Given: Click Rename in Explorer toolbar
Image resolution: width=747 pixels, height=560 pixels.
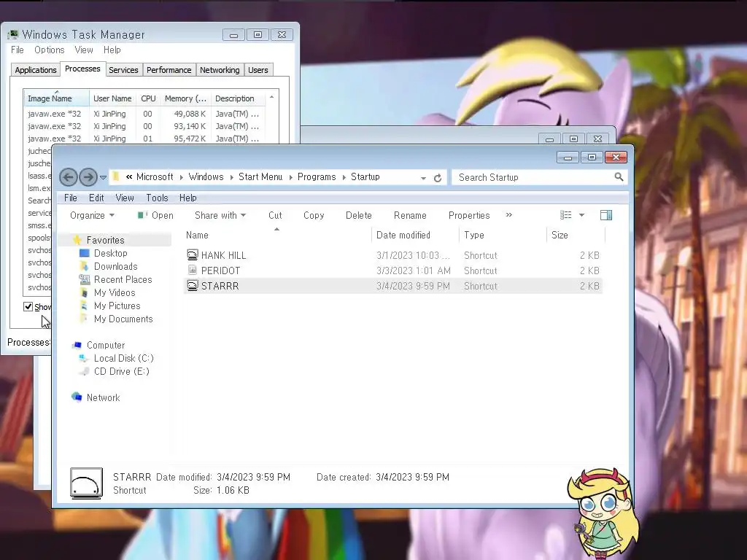Looking at the screenshot, I should coord(410,215).
